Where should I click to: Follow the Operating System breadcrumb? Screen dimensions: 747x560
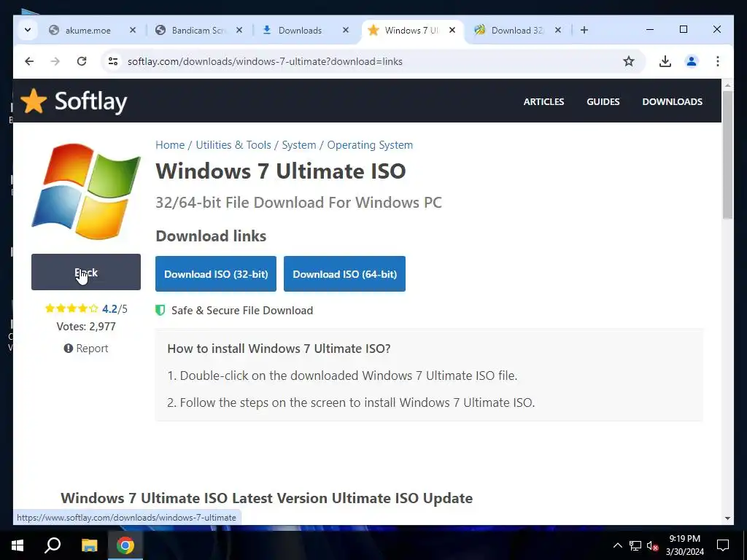click(370, 145)
